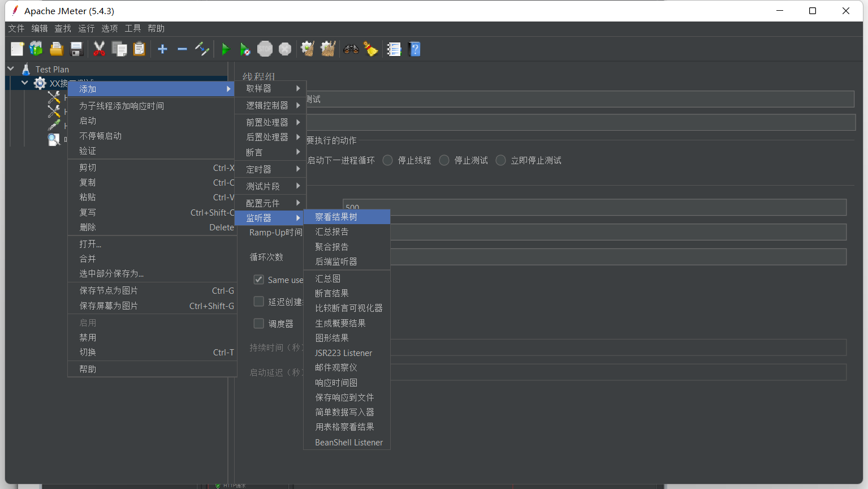868x489 pixels.
Task: Expand the 定时器 submenu
Action: point(270,169)
